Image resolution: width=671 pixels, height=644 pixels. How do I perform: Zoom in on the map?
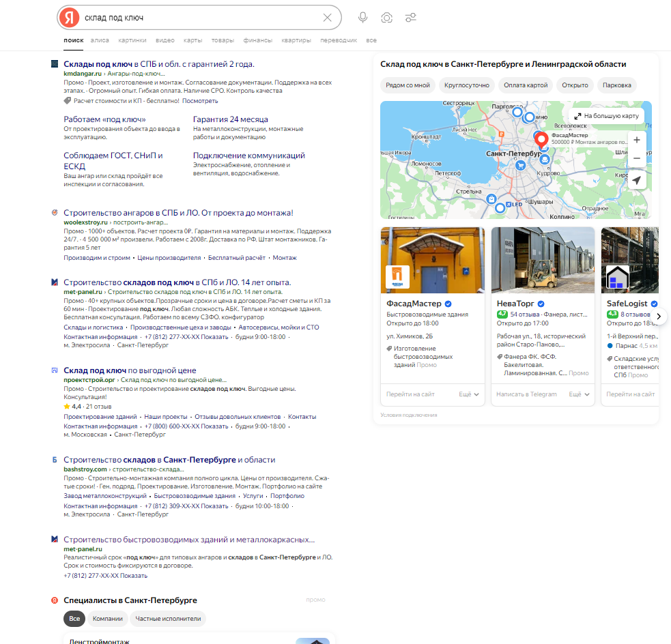pyautogui.click(x=637, y=140)
